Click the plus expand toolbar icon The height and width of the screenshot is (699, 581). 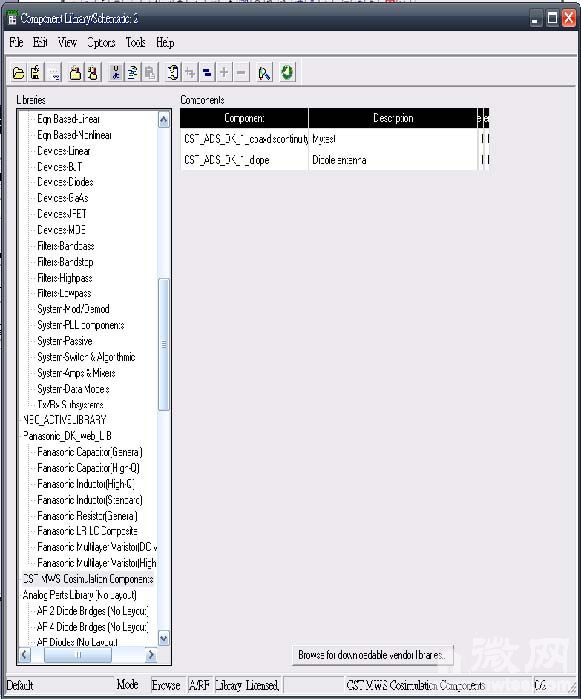click(x=224, y=72)
